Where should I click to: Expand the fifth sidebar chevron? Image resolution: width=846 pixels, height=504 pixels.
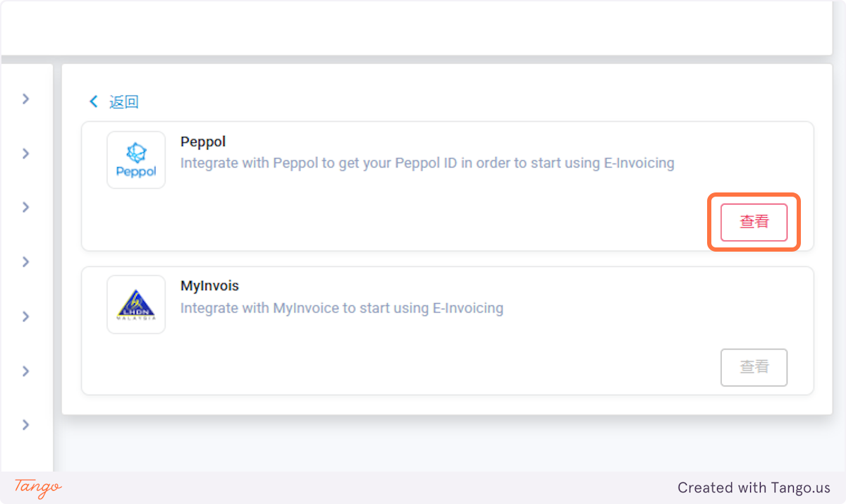pos(26,316)
